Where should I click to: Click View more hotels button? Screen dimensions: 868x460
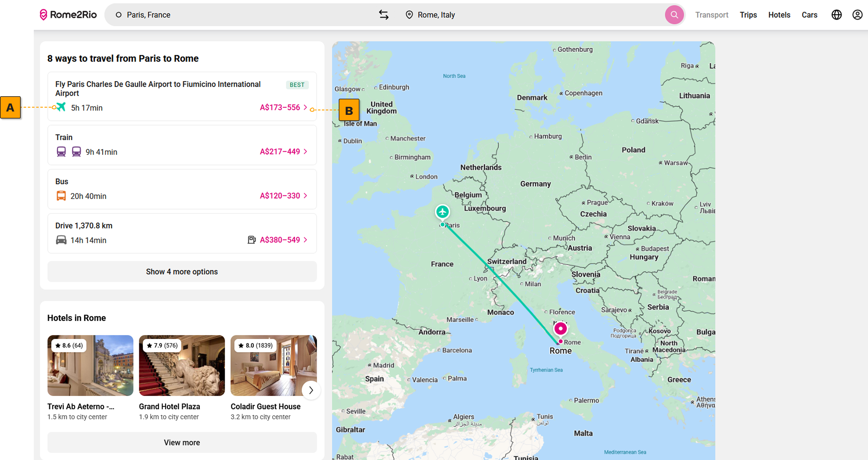(182, 442)
